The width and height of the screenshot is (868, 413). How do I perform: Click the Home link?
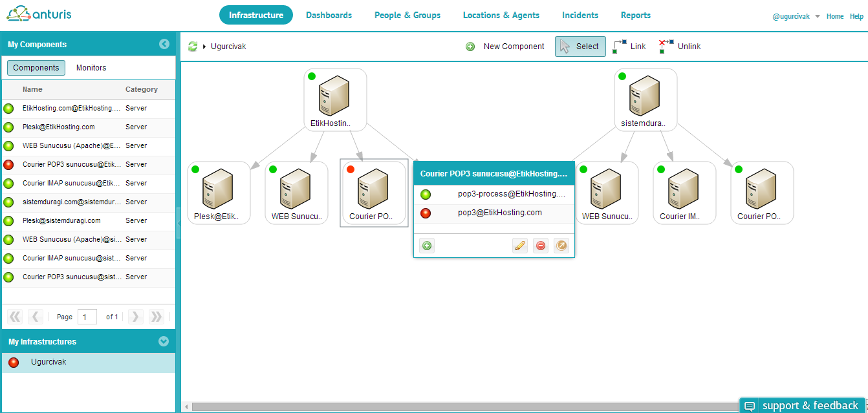point(835,16)
